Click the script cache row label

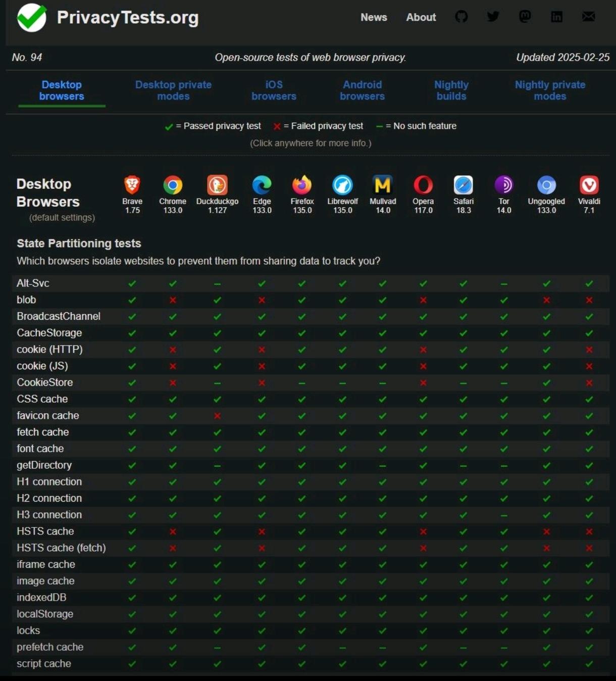44,664
